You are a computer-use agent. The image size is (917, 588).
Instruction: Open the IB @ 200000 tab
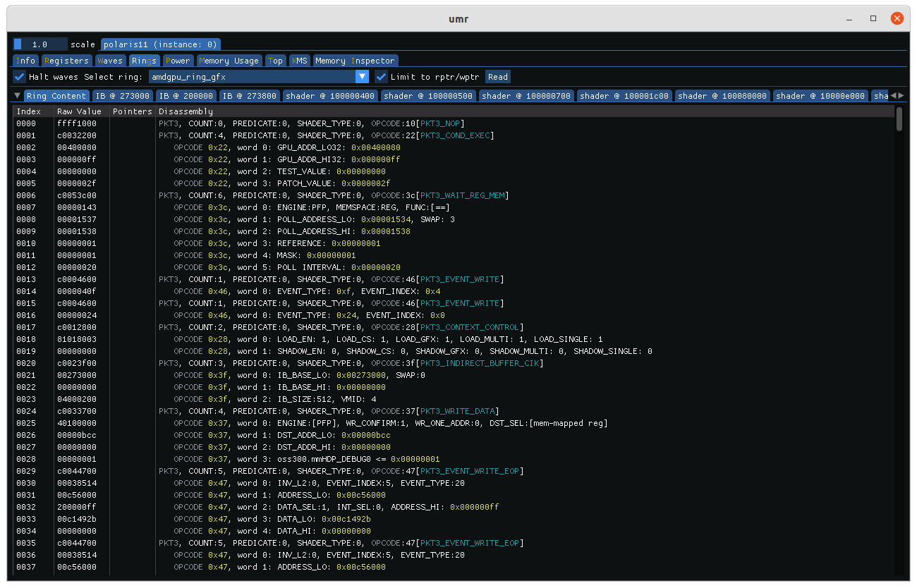point(186,96)
